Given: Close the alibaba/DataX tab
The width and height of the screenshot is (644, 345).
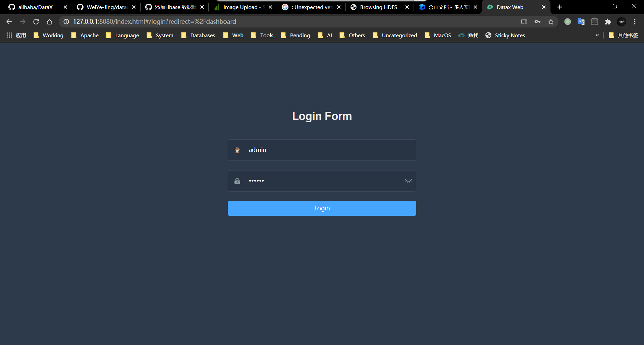Looking at the screenshot, I should tap(65, 7).
